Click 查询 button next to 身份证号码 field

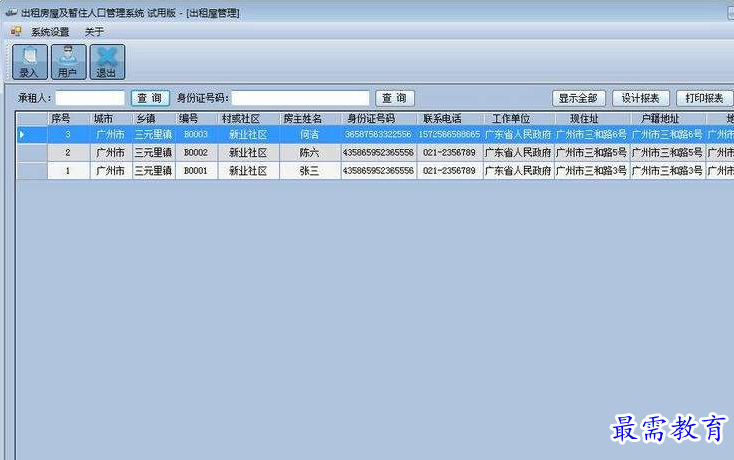point(395,98)
